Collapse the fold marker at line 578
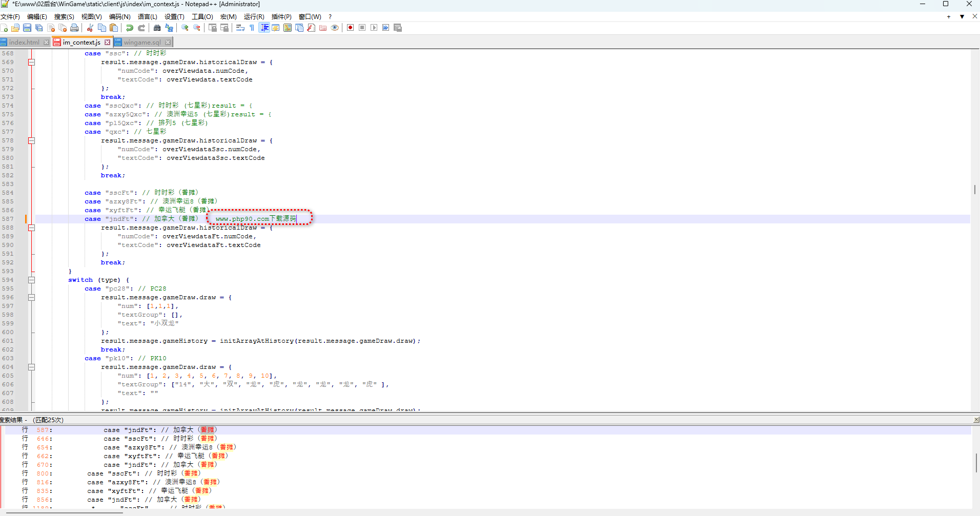This screenshot has width=980, height=516. [x=31, y=140]
